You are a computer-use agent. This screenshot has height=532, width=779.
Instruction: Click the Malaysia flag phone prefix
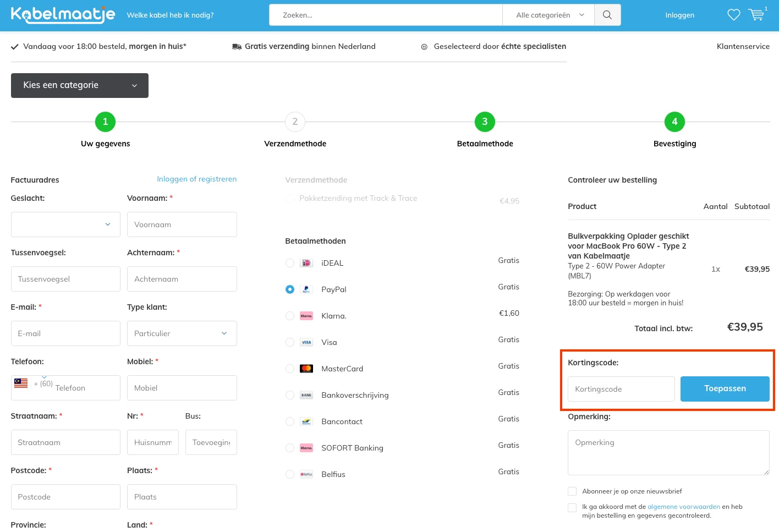pos(21,383)
